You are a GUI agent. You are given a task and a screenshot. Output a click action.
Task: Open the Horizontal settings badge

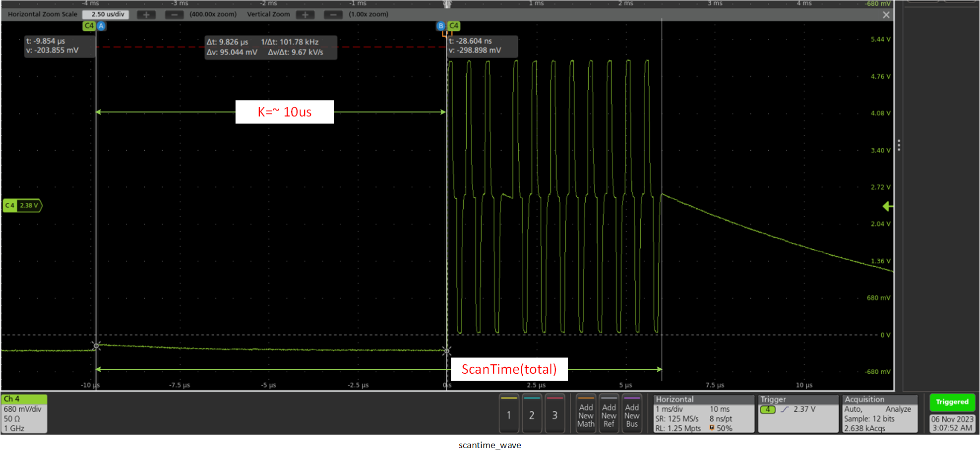tap(703, 414)
